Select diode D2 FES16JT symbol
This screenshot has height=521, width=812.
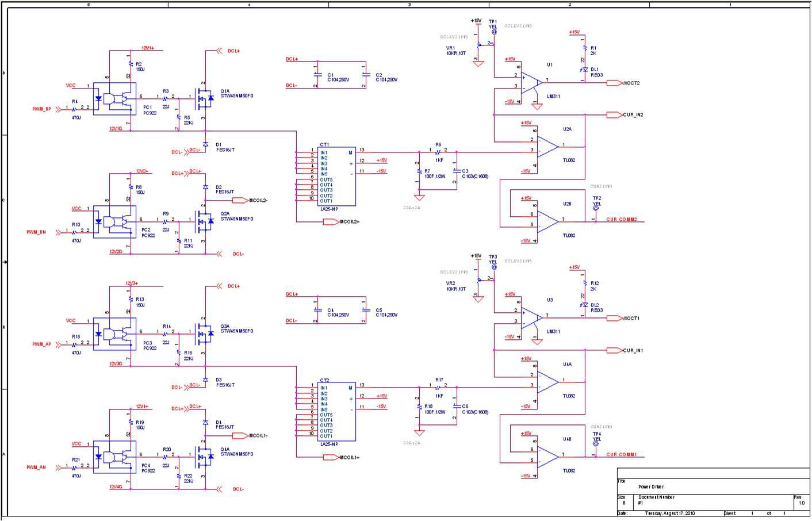(205, 187)
